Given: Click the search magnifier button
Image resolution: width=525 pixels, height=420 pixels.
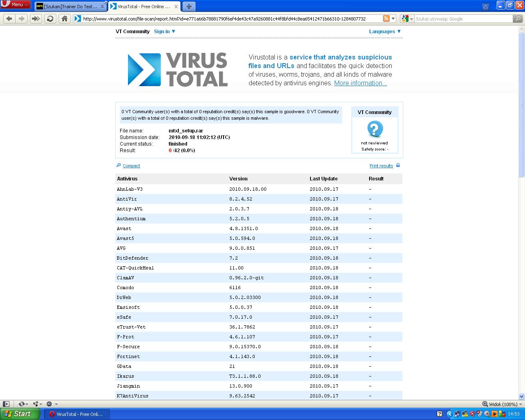Looking at the screenshot, I should 518,18.
